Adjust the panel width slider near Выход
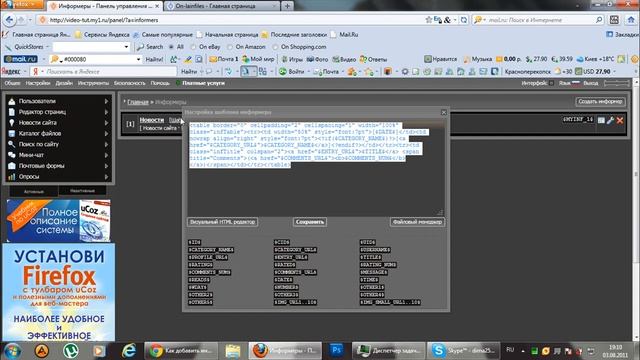This screenshot has width=640, height=360. [617, 83]
